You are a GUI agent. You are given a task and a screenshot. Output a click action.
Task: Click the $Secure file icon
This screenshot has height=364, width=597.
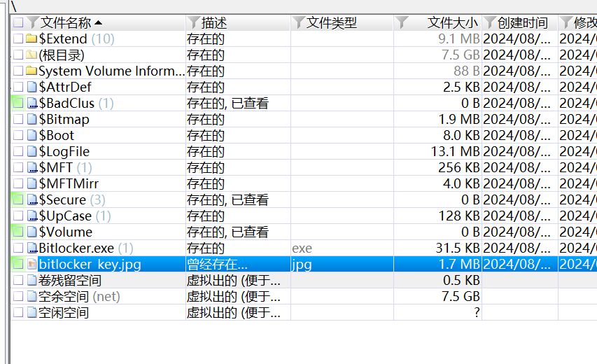point(32,199)
